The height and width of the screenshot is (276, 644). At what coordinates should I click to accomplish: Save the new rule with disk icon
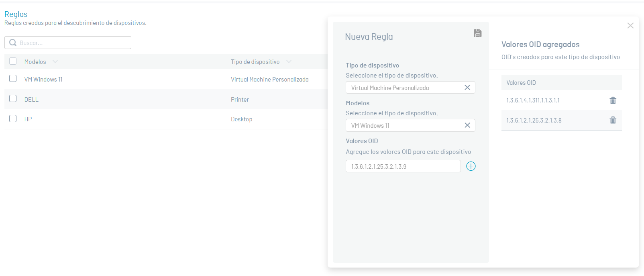pyautogui.click(x=477, y=33)
